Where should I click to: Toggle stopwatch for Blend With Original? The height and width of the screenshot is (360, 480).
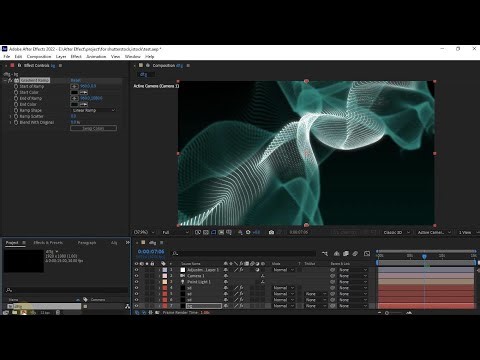coord(16,122)
